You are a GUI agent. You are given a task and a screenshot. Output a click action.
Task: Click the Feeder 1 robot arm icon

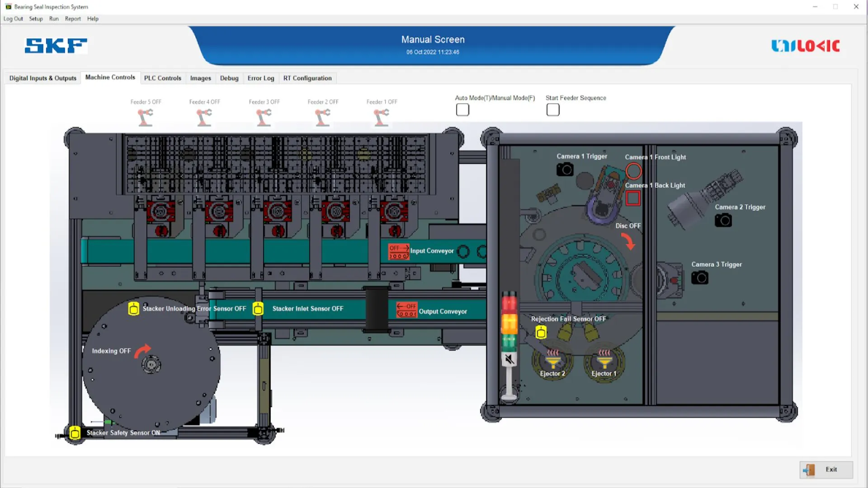[382, 118]
